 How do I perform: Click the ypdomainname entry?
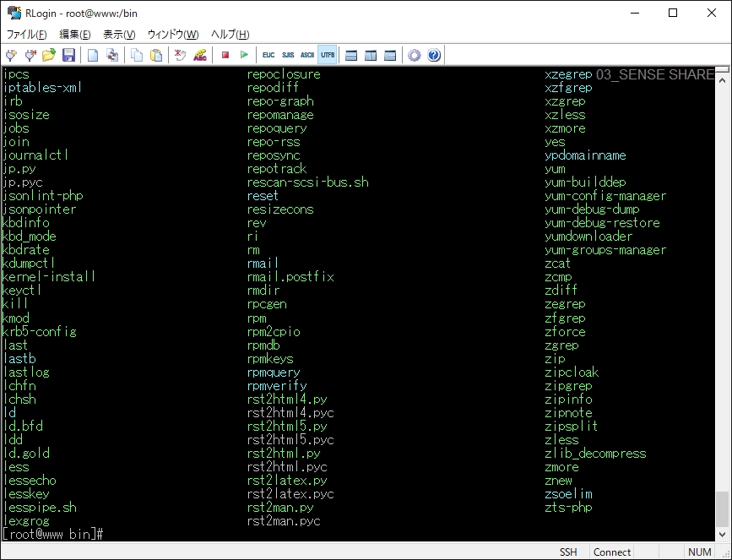(x=585, y=155)
